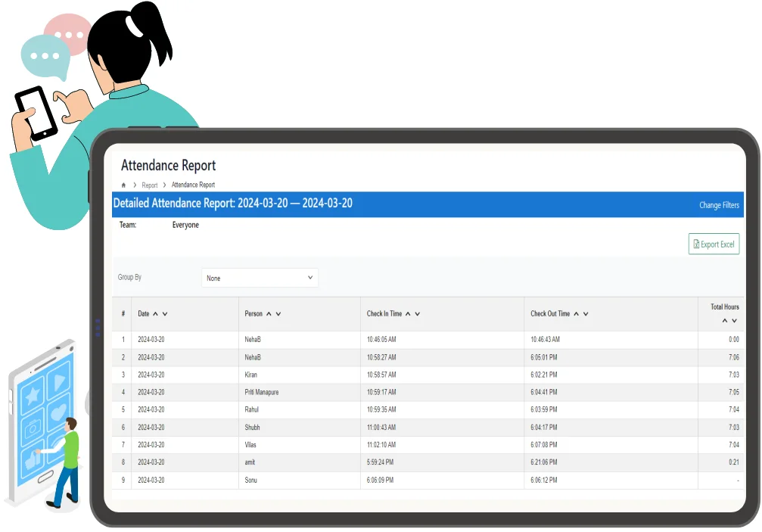762x532 pixels.
Task: Select the Kiran person cell
Action: (250, 375)
